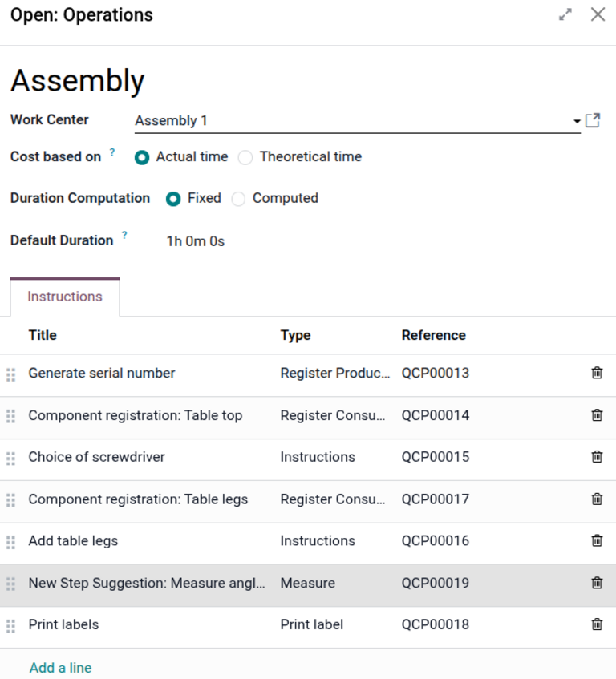The image size is (616, 679).
Task: Grab drag handle of Add table legs row
Action: (11, 542)
